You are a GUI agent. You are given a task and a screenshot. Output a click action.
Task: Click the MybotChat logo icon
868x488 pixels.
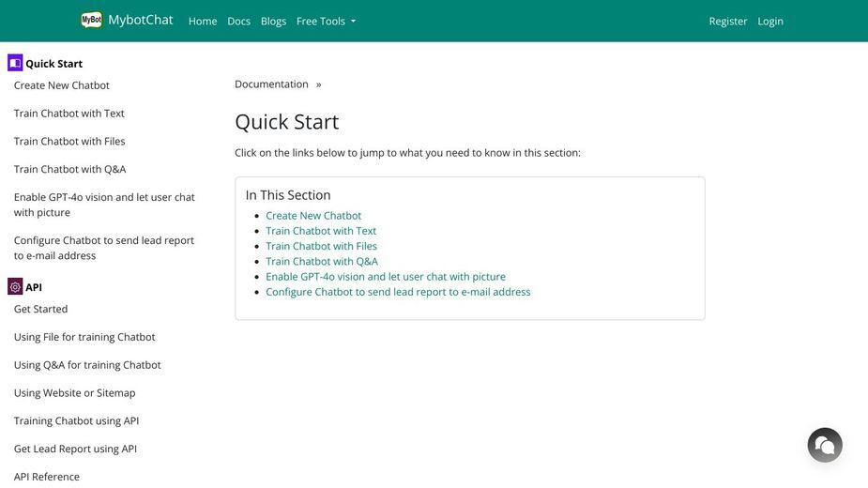pyautogui.click(x=91, y=20)
